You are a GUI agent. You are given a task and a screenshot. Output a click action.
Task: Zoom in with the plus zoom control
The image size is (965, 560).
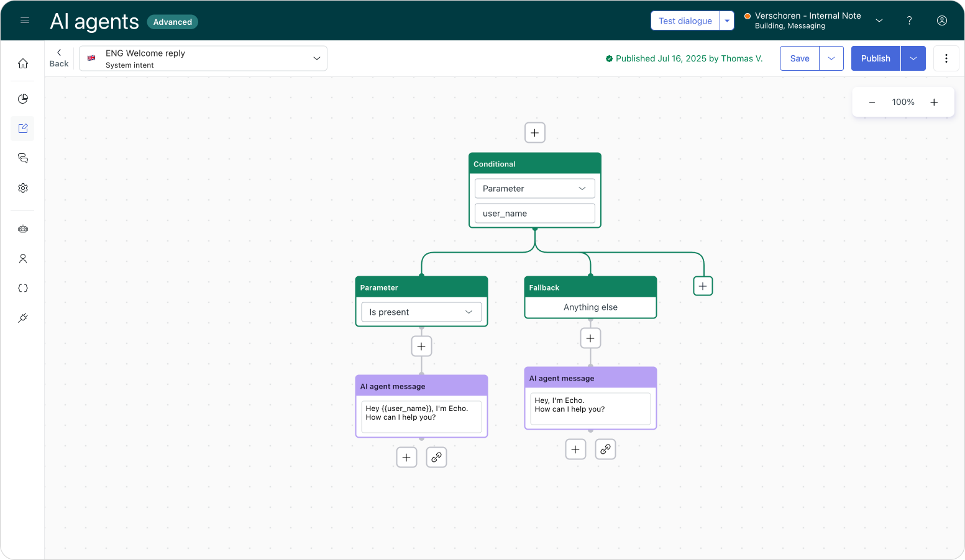[933, 102]
